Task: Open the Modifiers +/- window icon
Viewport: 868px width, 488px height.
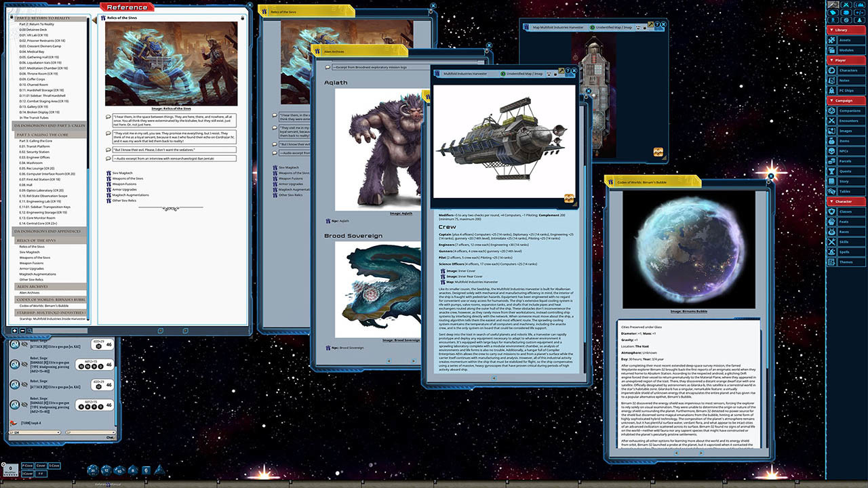Action: 861,13
